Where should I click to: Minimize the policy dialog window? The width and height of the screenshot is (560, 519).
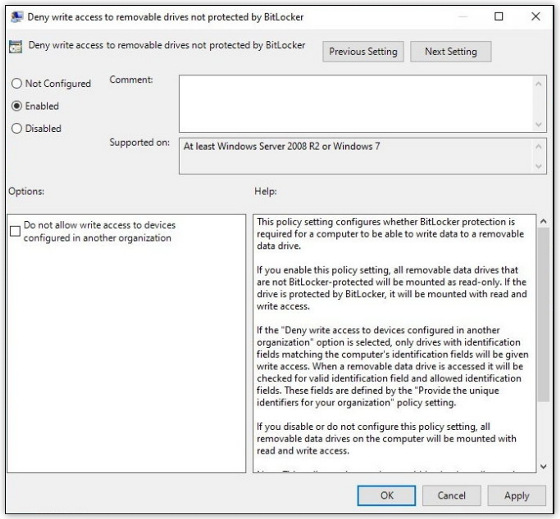(x=463, y=16)
